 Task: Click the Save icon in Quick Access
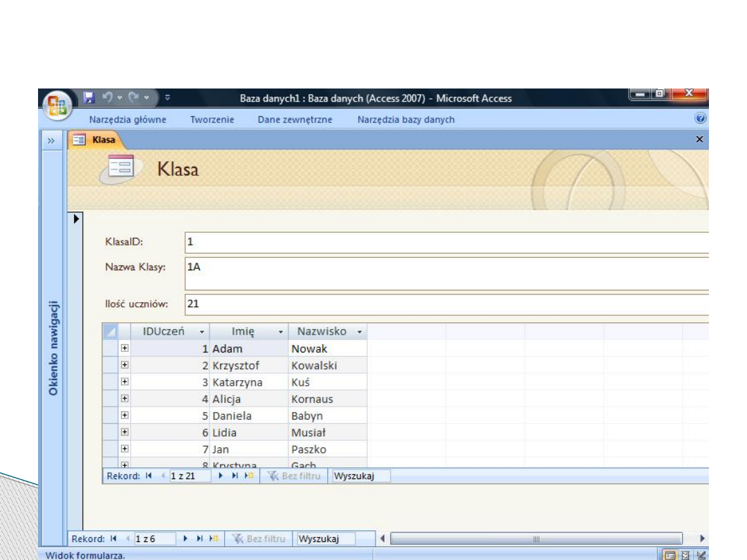[x=89, y=98]
